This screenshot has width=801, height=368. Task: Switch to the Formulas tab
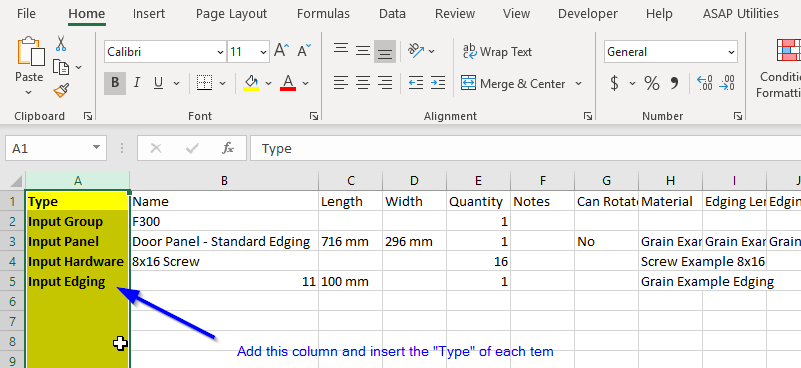[x=323, y=14]
